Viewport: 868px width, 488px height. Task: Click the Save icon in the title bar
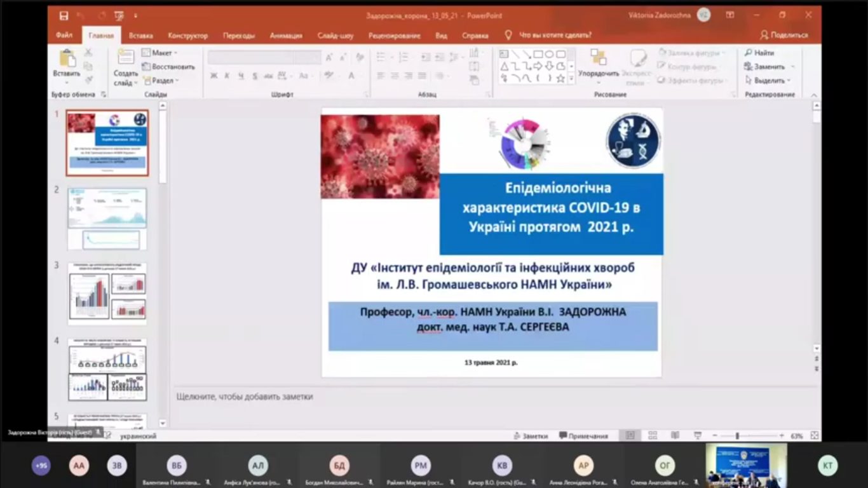pyautogui.click(x=64, y=15)
